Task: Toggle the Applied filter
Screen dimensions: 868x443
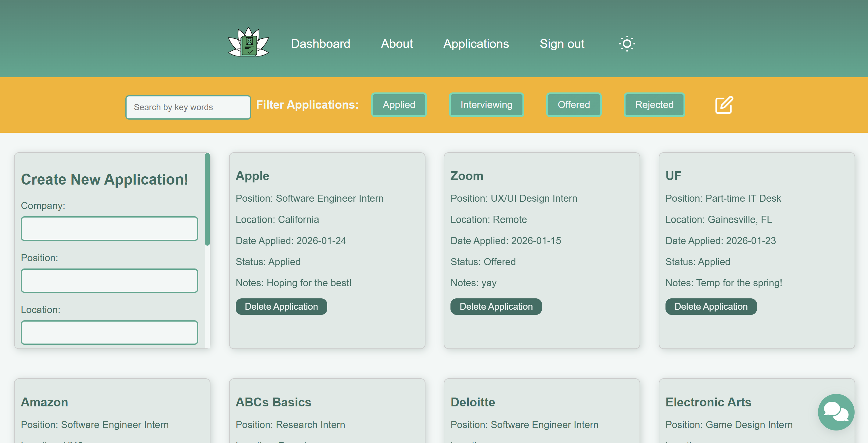Action: point(399,105)
